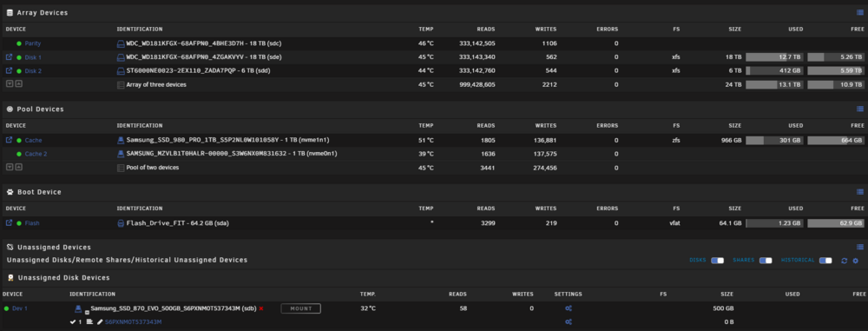Open the Pool Devices list view icon
Viewport: 868px width, 331px height.
859,109
